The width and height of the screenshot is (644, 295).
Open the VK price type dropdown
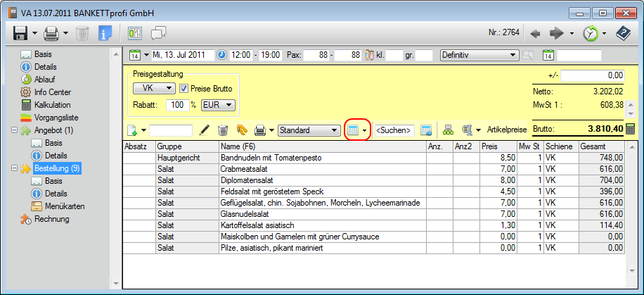click(x=154, y=89)
